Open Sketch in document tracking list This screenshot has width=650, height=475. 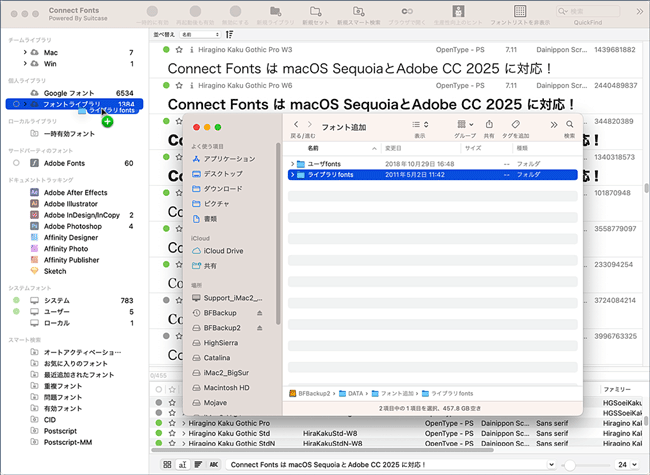[55, 271]
